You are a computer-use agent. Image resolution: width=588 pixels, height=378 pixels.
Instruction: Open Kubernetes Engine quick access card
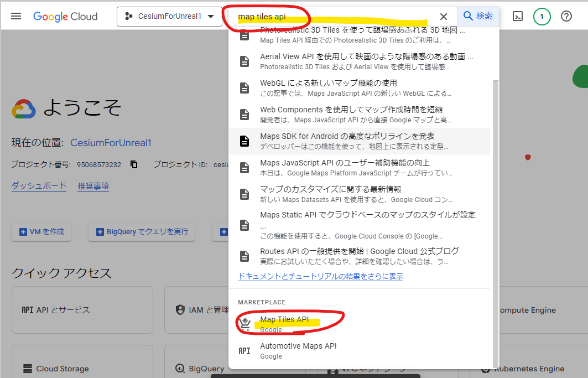544,361
